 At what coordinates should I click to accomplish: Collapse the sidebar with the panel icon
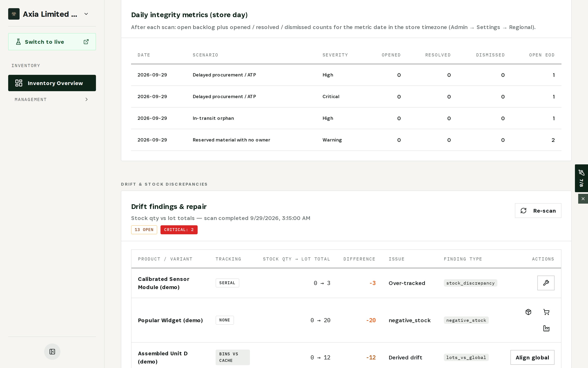point(52,351)
